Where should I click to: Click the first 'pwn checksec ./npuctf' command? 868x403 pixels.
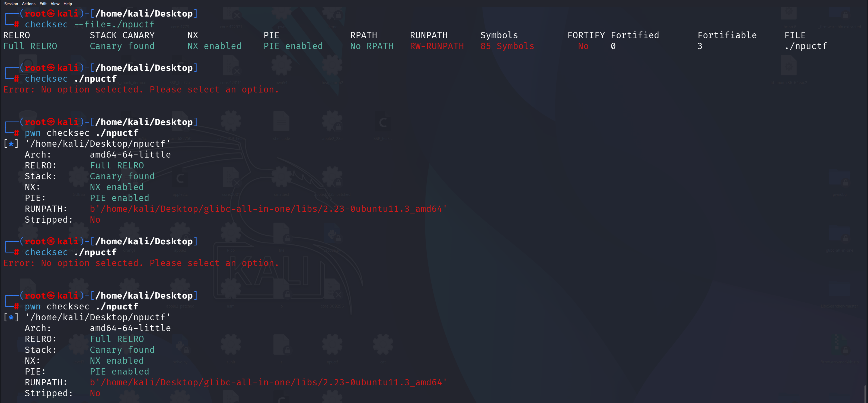[x=82, y=133]
